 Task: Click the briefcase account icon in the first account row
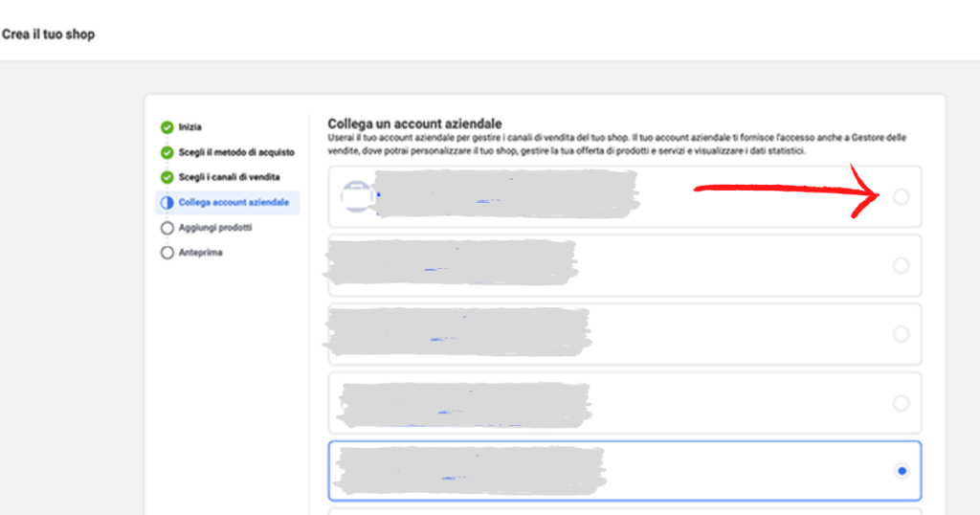(357, 196)
